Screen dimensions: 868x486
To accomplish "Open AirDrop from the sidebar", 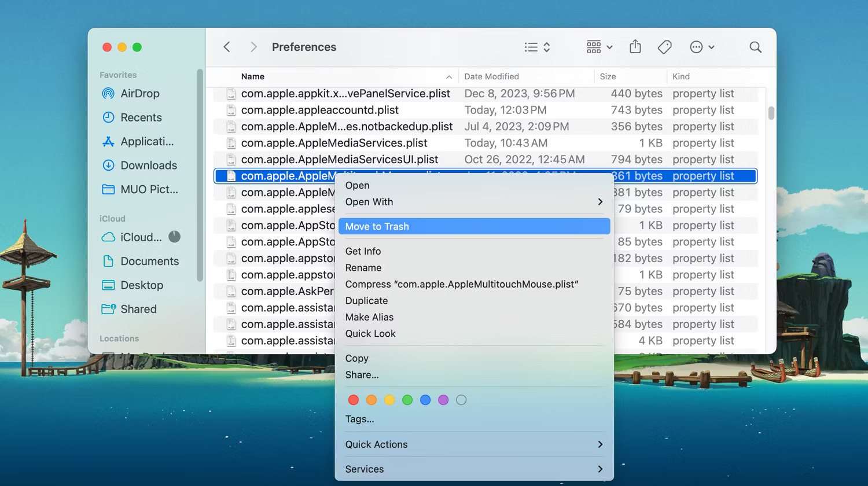I will coord(137,93).
